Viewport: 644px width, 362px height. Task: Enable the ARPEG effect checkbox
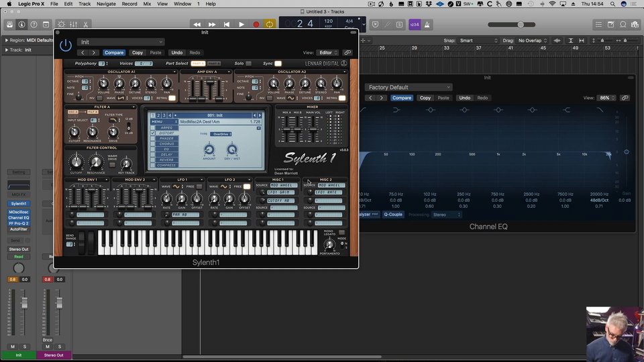(x=153, y=127)
